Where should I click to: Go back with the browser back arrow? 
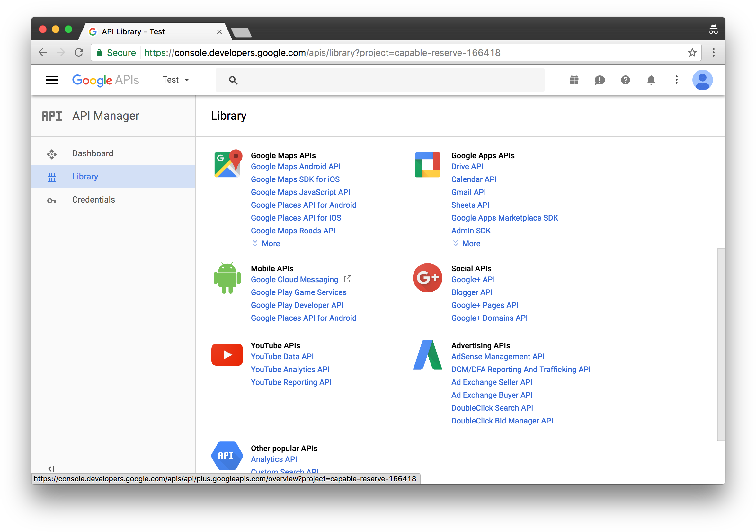click(43, 52)
